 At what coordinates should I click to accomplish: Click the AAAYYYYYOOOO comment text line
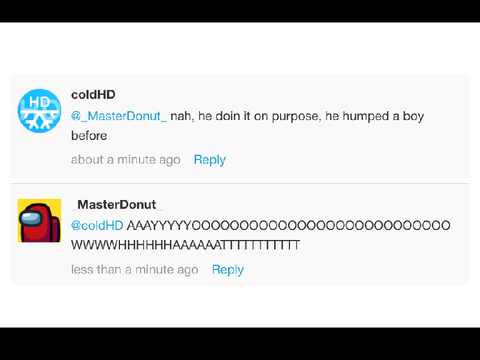(x=288, y=226)
